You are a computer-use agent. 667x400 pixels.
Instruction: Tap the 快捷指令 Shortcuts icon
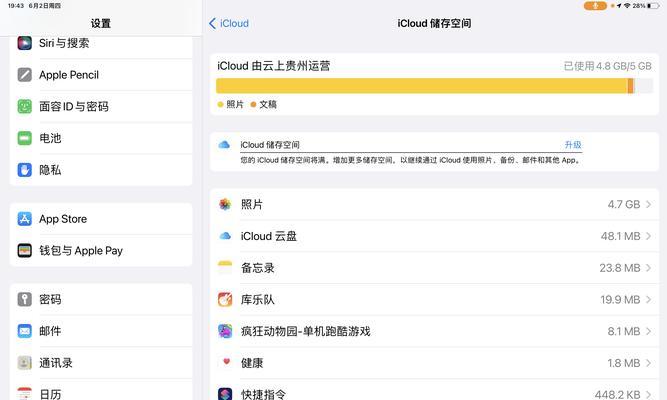(x=225, y=394)
